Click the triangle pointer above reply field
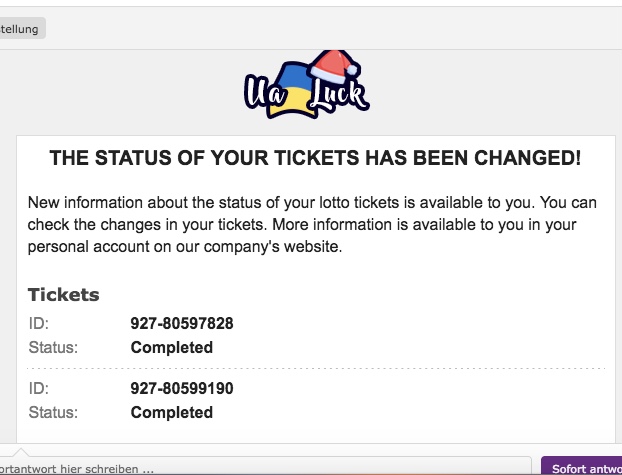 tap(21, 452)
